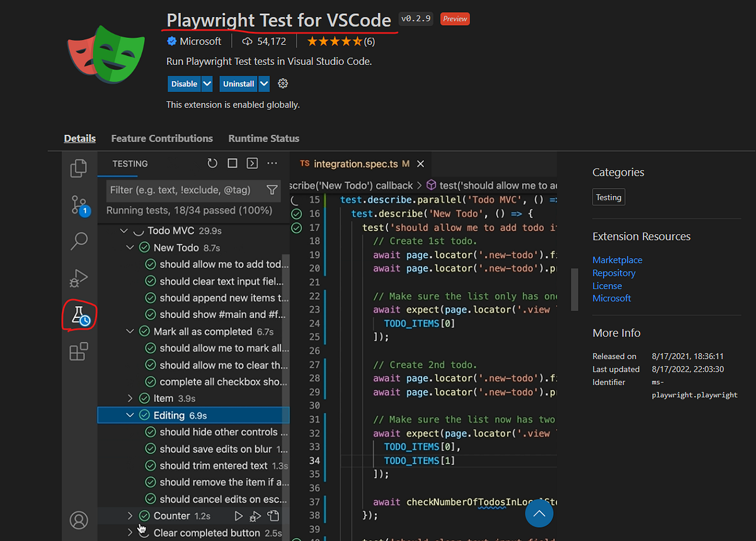756x541 pixels.
Task: Open the extension Manage gear icon
Action: point(282,83)
